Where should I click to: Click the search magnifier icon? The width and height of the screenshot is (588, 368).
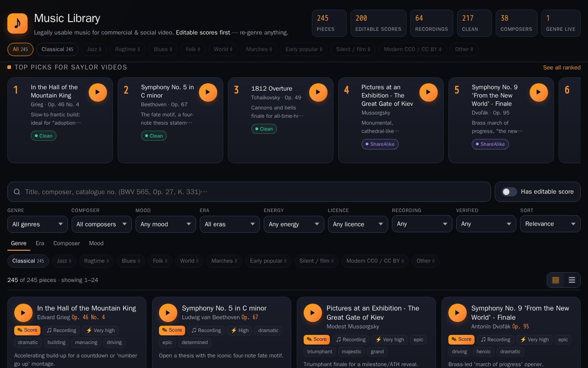(x=17, y=192)
